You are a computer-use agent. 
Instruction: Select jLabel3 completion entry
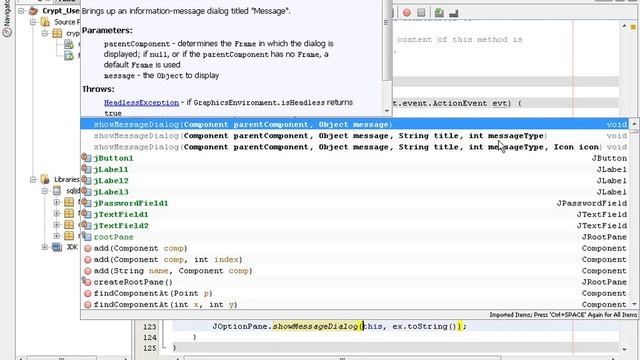354,192
